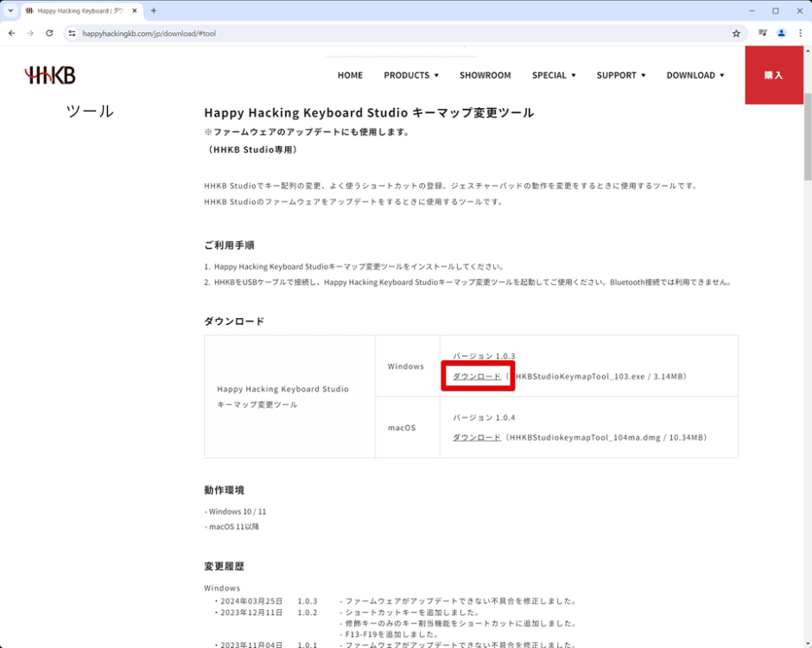Switch to the Happy Hacking Keyboard browser tab

point(78,11)
